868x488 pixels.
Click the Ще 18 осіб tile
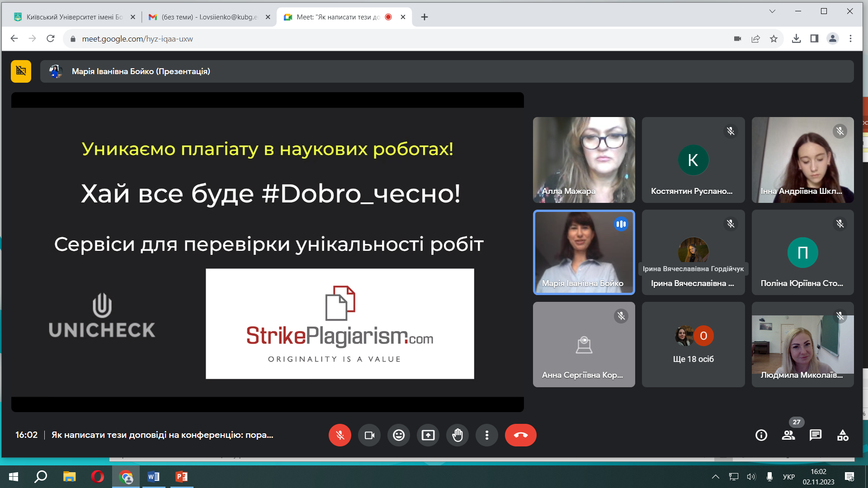(x=693, y=344)
